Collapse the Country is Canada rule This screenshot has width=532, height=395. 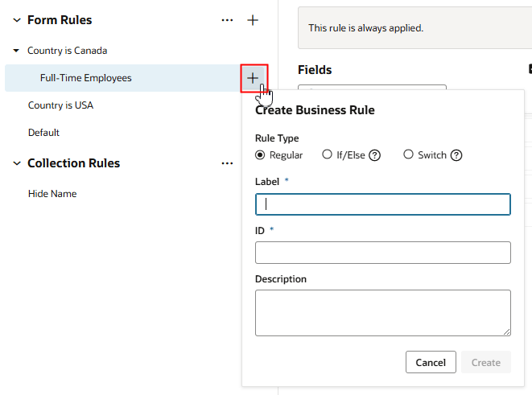pos(17,51)
